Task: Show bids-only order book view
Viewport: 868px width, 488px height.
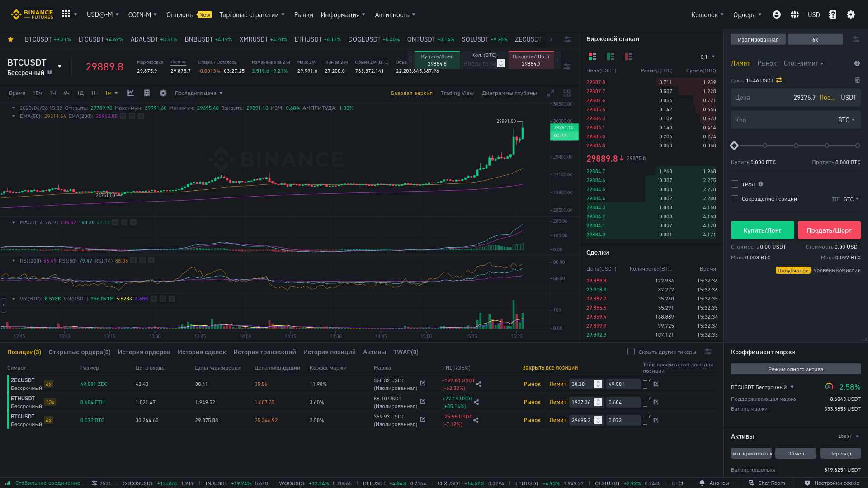Action: click(x=611, y=56)
